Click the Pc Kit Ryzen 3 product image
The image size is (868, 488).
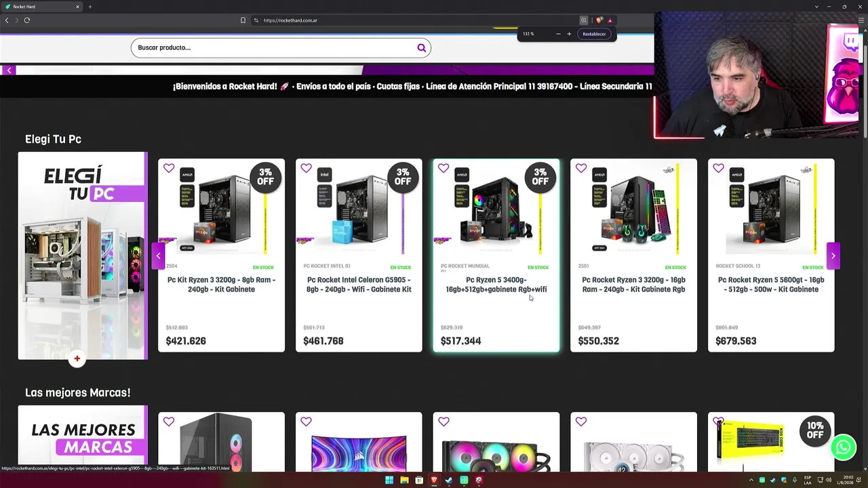coord(221,209)
